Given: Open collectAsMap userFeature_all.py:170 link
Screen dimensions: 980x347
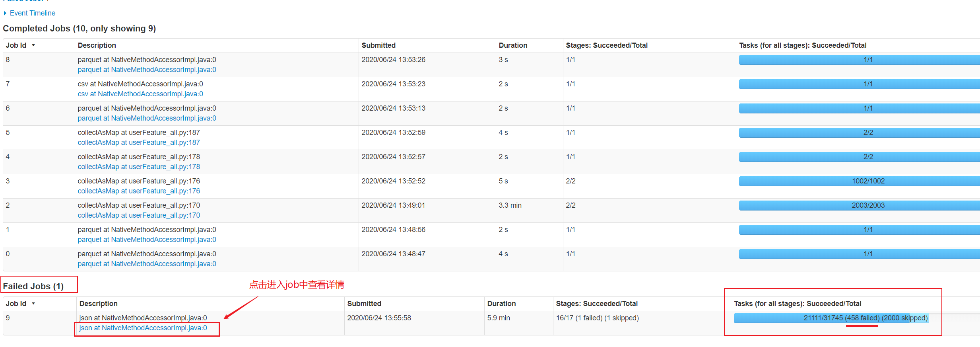Looking at the screenshot, I should tap(139, 215).
